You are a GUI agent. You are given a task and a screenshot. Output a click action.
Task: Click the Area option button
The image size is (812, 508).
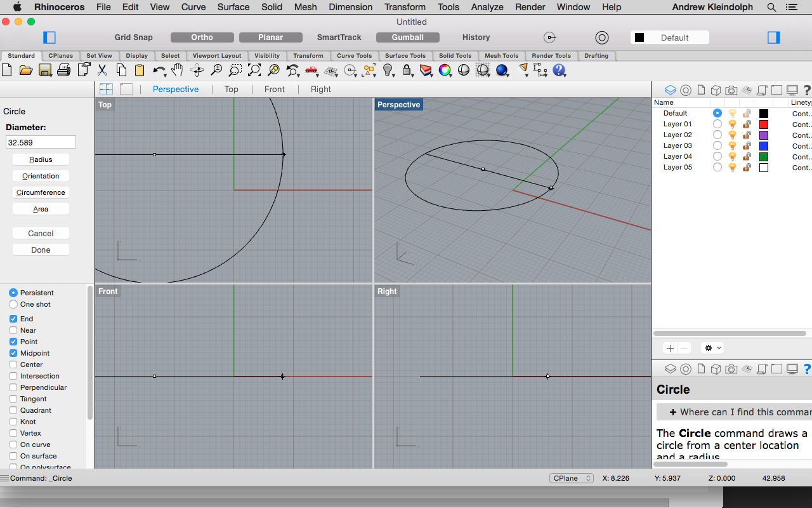point(41,209)
